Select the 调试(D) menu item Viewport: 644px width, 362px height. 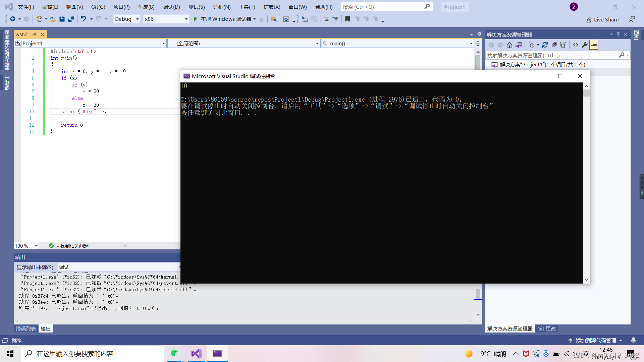tap(172, 7)
